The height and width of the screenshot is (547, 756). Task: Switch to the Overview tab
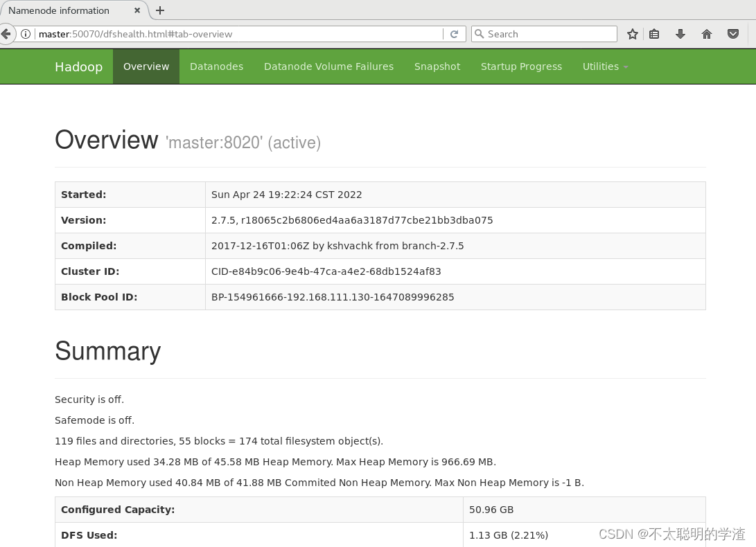click(x=146, y=66)
